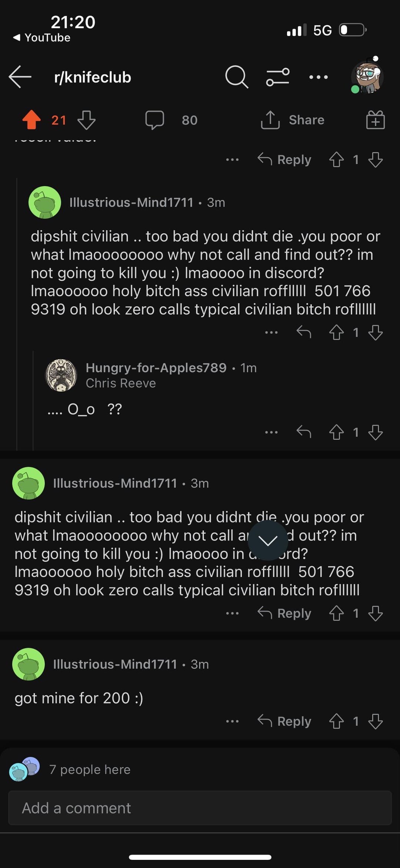The image size is (400, 868).
Task: Tap the Share button
Action: (293, 120)
